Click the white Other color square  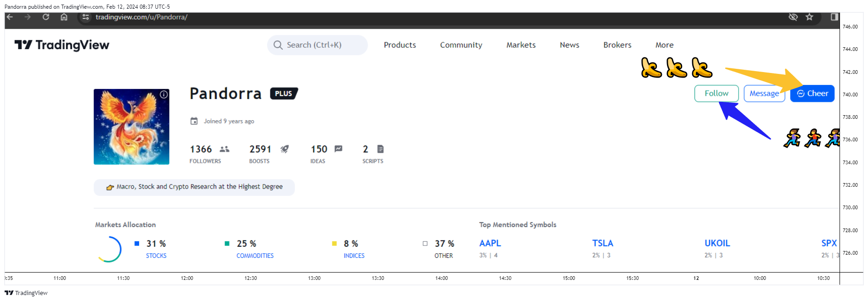click(x=425, y=244)
